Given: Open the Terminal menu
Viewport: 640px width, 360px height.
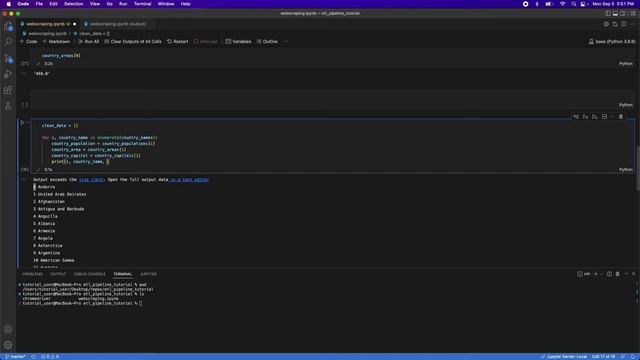Looking at the screenshot, I should tap(142, 4).
